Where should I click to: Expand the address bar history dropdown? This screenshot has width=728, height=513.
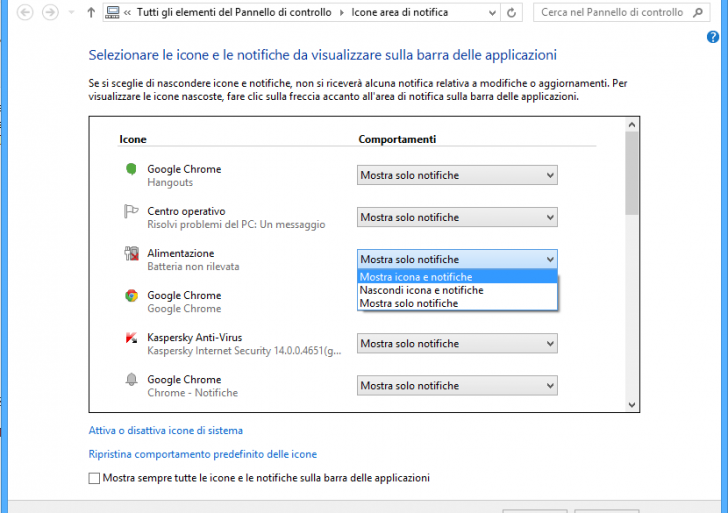pos(492,13)
